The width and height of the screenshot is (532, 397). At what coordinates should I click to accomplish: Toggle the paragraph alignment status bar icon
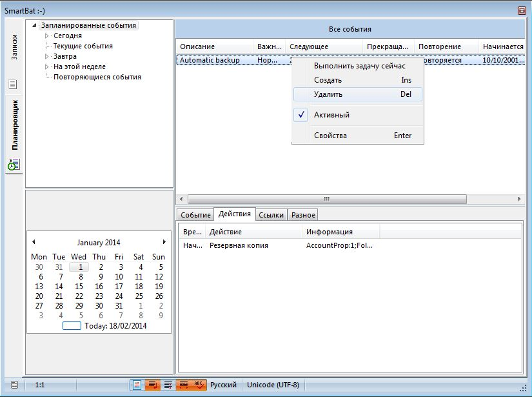pyautogui.click(x=168, y=385)
